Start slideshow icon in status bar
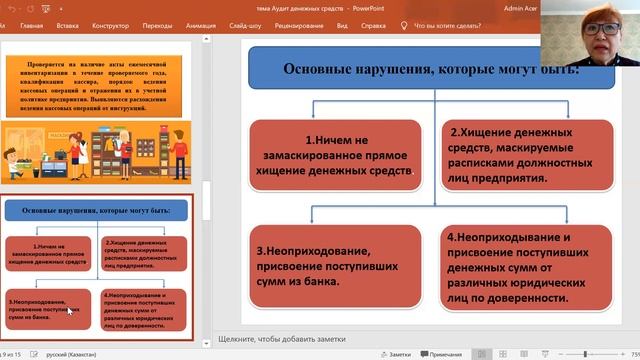This screenshot has height=360, width=640. click(x=545, y=354)
